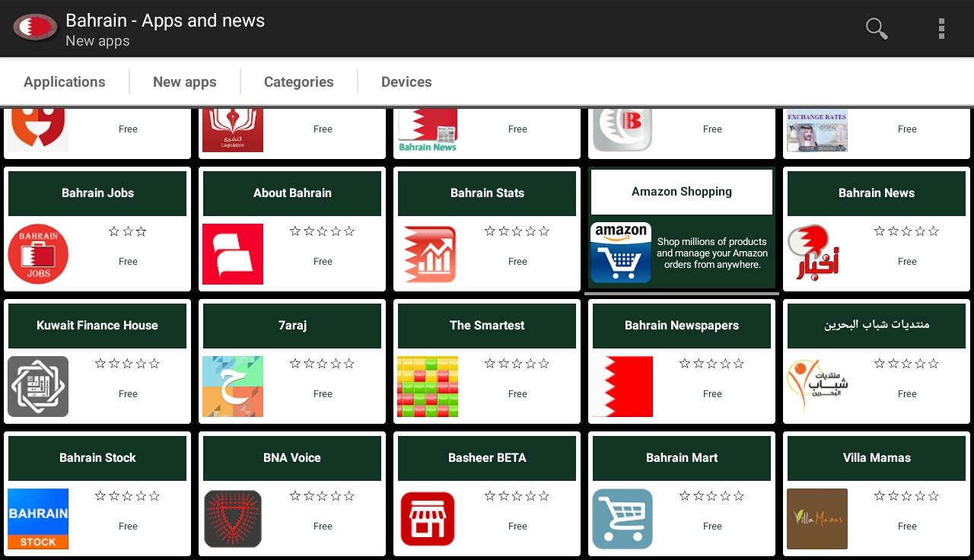Click the 'New apps' subtitle in header
This screenshot has width=974, height=560.
pos(97,41)
